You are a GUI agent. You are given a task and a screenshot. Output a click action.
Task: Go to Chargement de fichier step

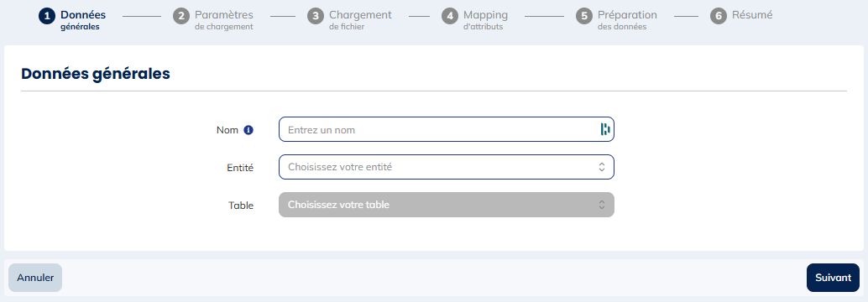click(360, 20)
